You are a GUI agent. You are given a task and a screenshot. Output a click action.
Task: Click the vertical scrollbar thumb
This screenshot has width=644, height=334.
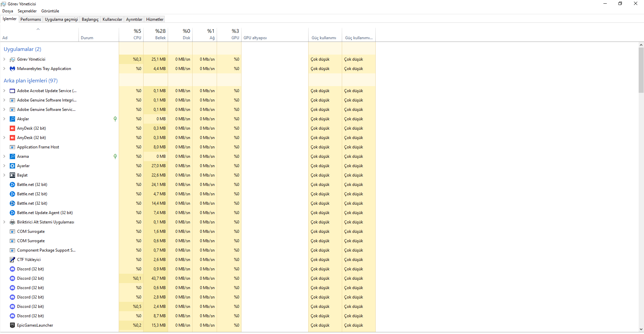click(641, 70)
